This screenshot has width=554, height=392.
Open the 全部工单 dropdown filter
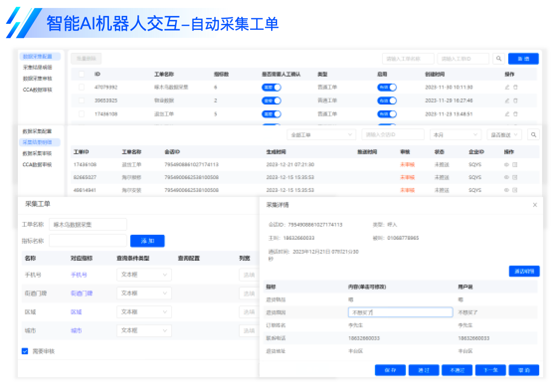pyautogui.click(x=321, y=135)
